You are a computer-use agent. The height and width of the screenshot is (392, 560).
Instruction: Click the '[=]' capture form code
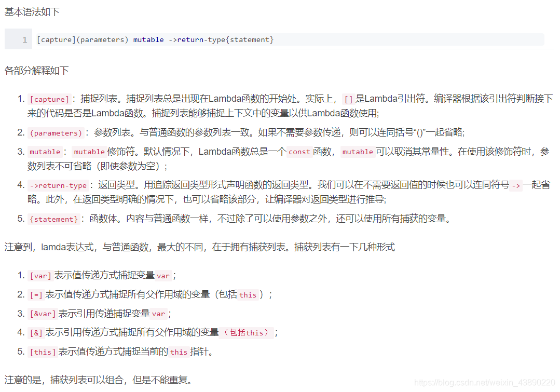36,295
